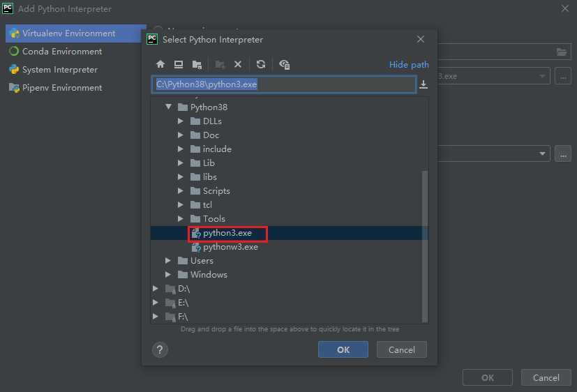The image size is (577, 392).
Task: Select the python3.exe file
Action: [x=227, y=233]
